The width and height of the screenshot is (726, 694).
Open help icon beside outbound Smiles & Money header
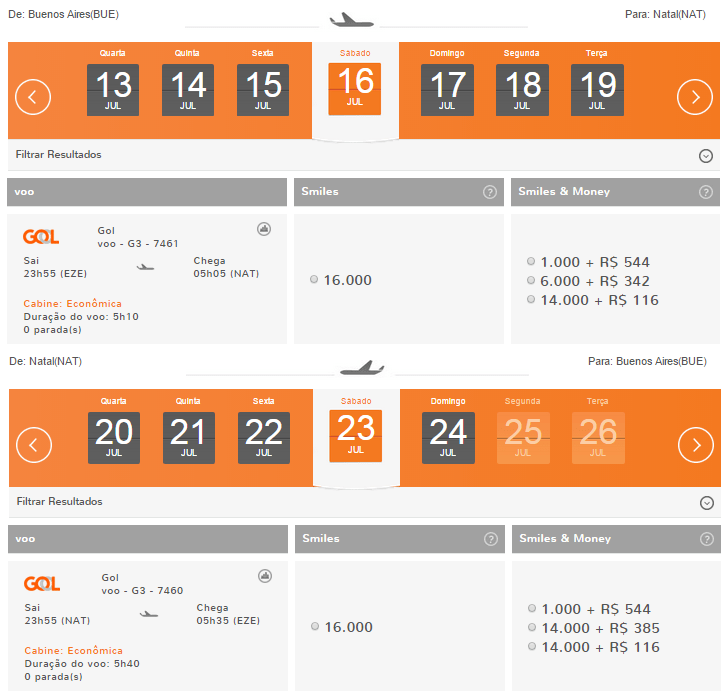click(706, 192)
